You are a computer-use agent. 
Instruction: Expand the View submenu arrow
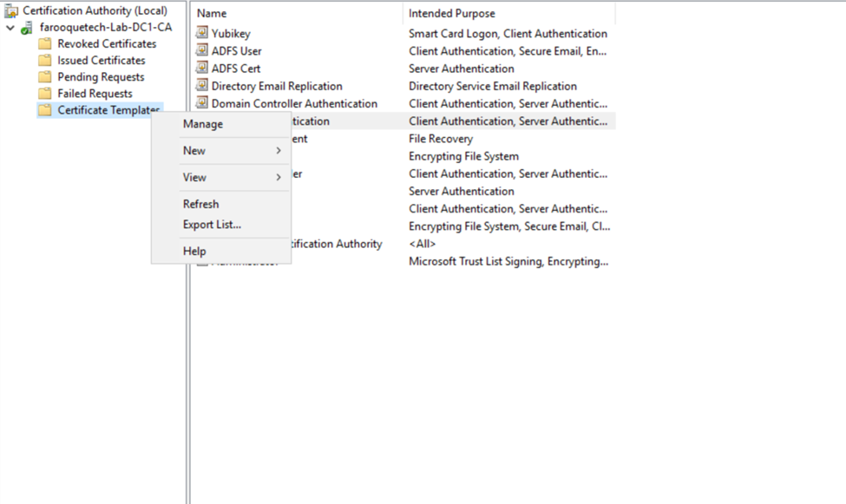tap(279, 177)
